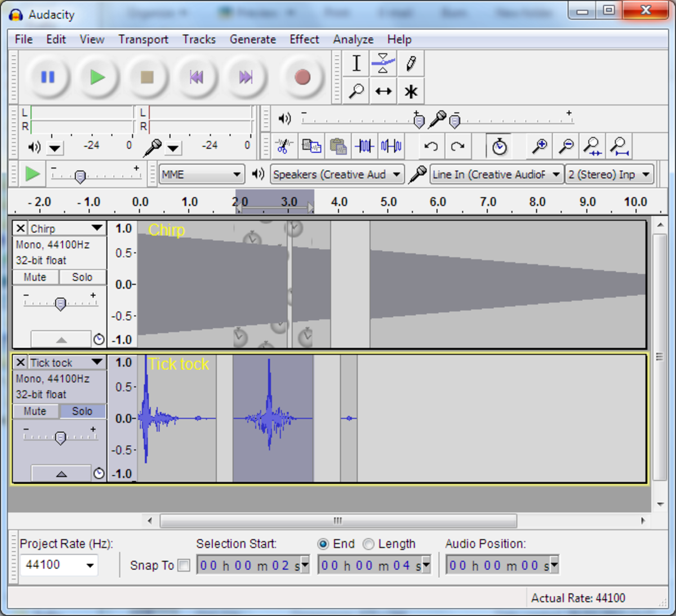Activate the Envelope tool
This screenshot has width=676, height=616.
383,63
